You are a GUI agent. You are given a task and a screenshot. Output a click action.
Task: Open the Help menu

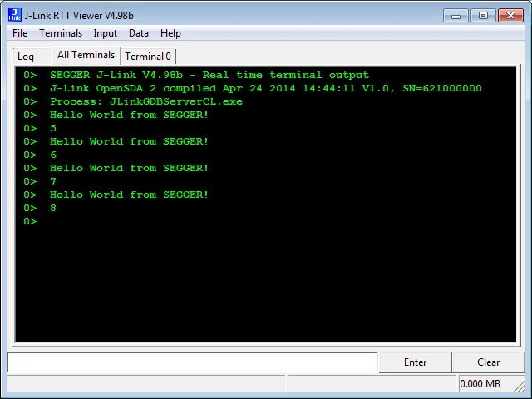(170, 33)
